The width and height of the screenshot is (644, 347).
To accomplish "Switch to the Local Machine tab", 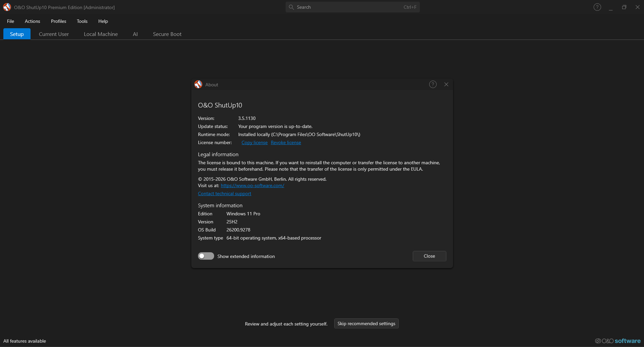I will point(101,34).
